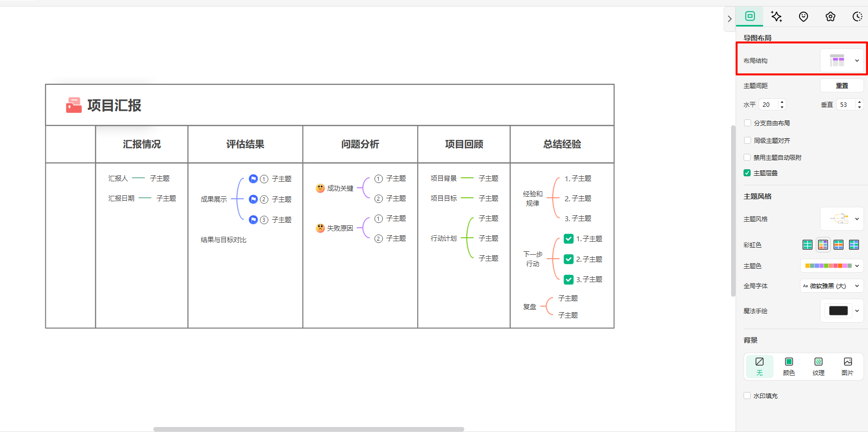Toggle the green checkbox on 3.子主题
Screen dimensions: 868x432
point(569,279)
